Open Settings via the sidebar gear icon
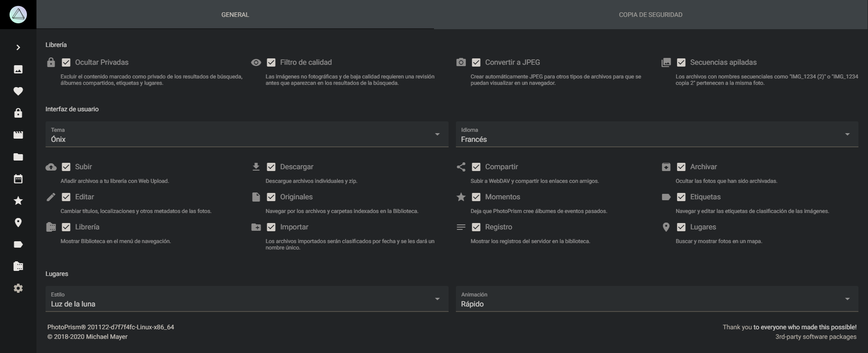The image size is (868, 353). pos(18,288)
